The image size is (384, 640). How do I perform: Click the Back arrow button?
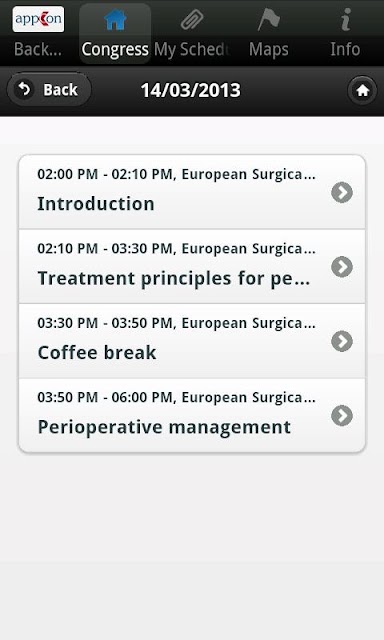click(49, 90)
